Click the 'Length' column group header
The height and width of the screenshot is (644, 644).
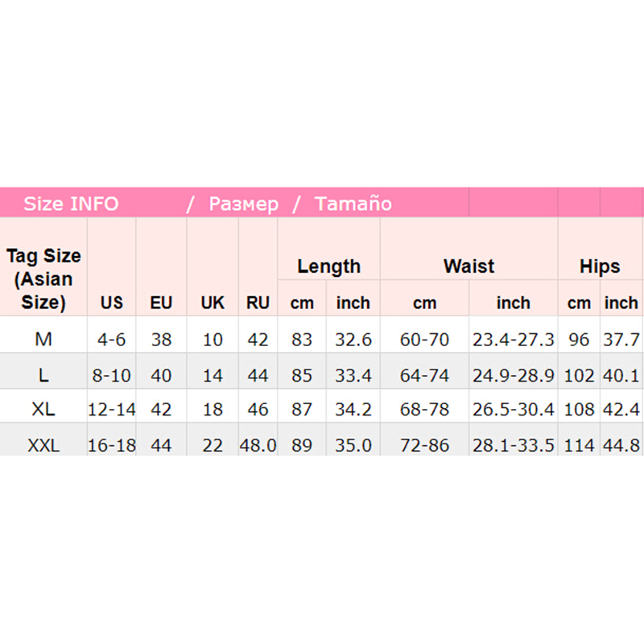pos(328,266)
